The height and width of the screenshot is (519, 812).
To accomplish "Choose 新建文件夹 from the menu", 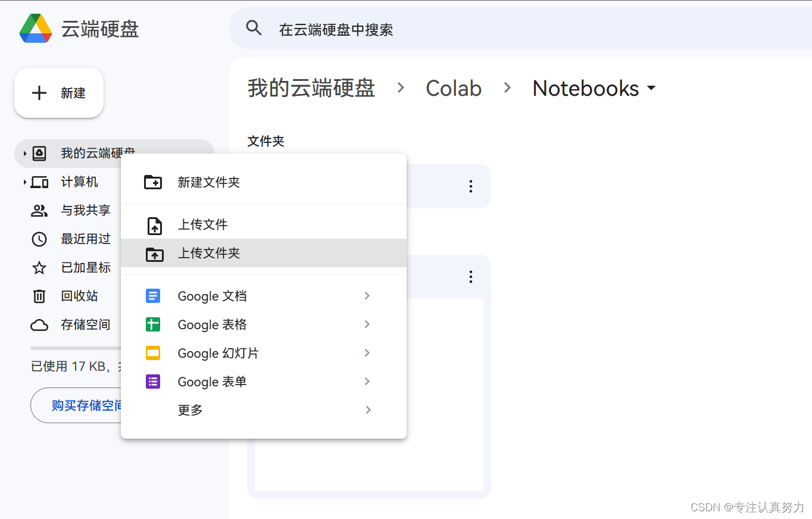I will (264, 182).
